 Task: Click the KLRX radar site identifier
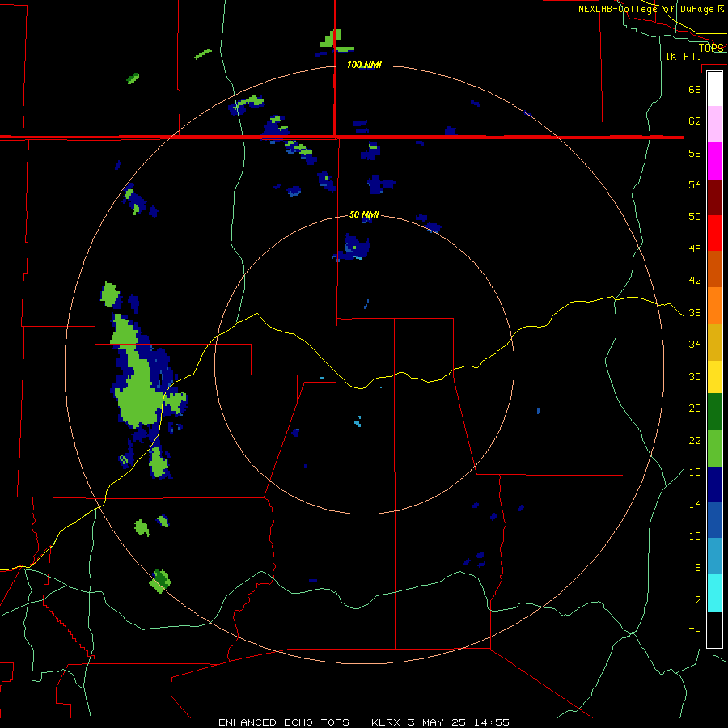[x=387, y=722]
